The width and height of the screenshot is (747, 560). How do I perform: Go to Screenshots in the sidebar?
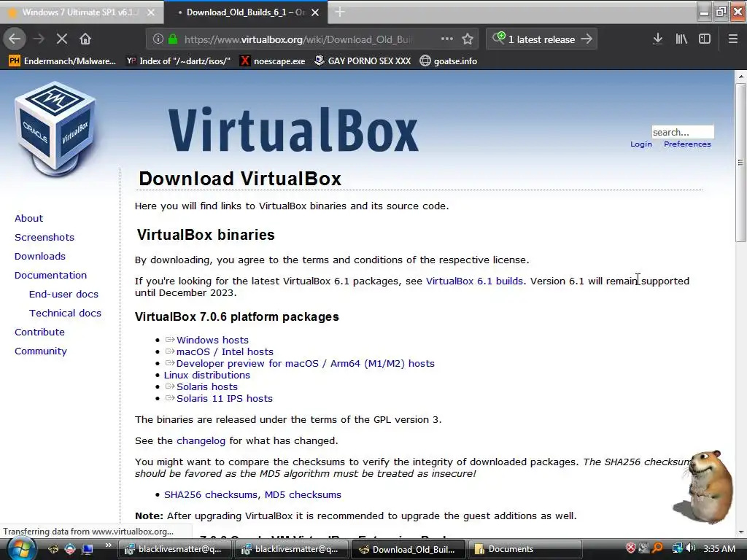(x=44, y=237)
